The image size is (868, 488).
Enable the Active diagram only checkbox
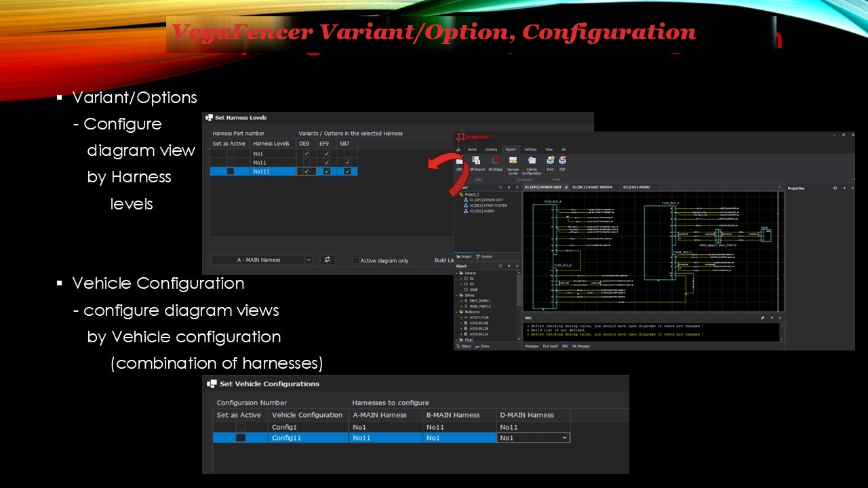(x=355, y=260)
